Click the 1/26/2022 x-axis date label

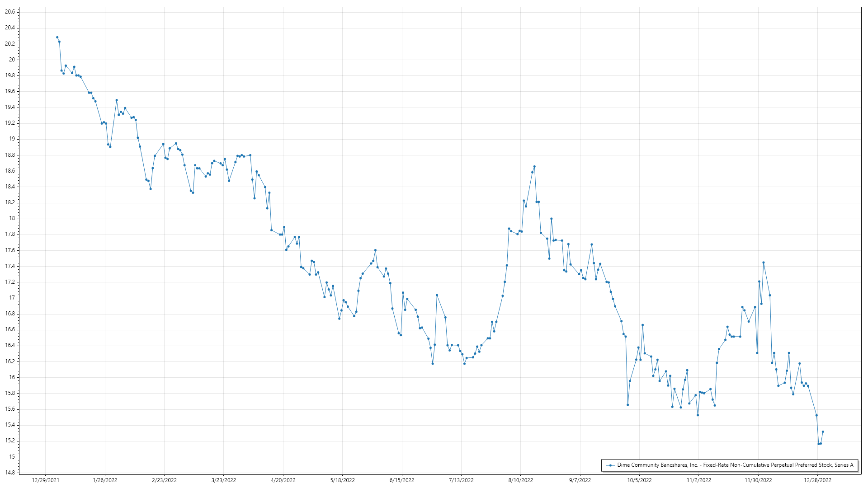(105, 480)
